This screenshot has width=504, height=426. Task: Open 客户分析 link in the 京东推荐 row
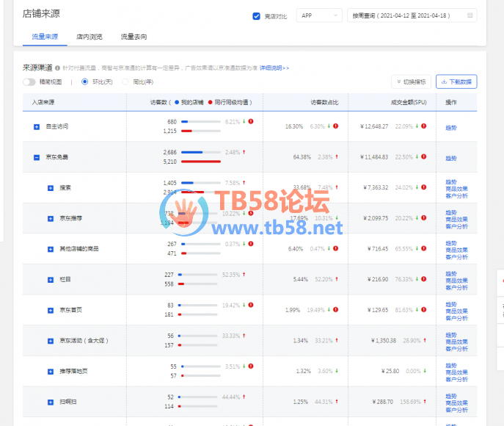coord(456,226)
